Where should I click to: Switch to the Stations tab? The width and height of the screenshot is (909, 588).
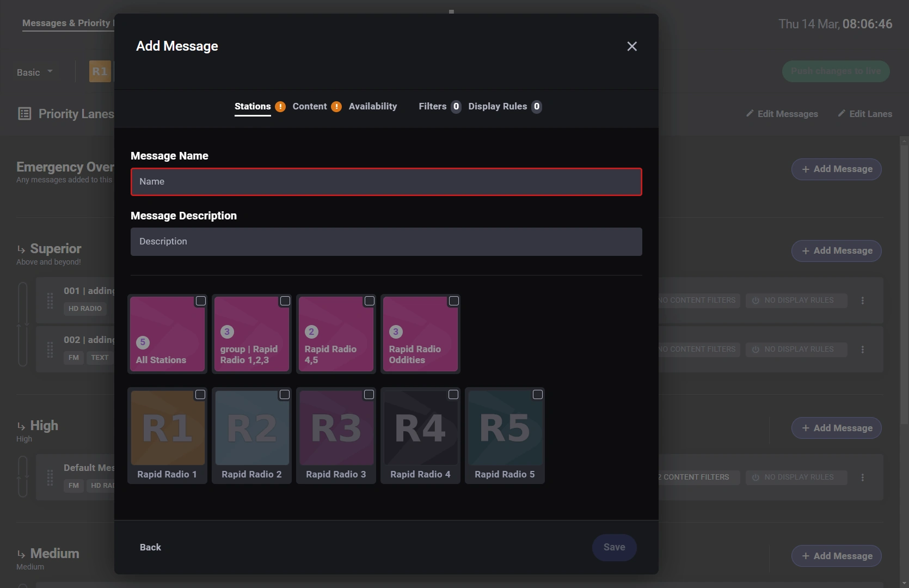(253, 106)
